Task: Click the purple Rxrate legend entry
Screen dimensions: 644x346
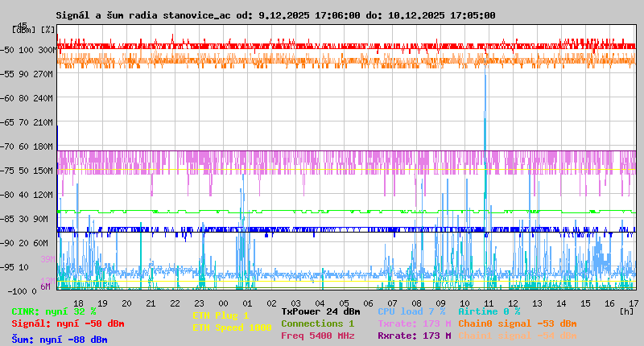Action: (x=414, y=336)
